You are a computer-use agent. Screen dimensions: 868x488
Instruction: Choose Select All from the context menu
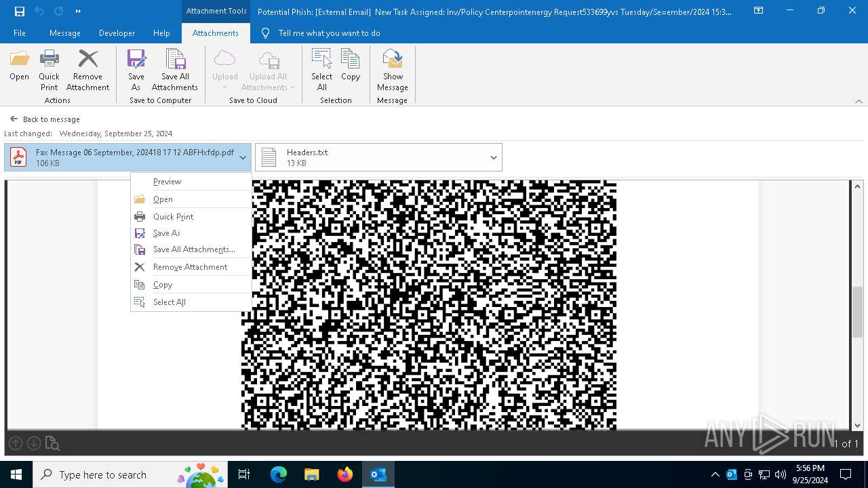[191, 302]
